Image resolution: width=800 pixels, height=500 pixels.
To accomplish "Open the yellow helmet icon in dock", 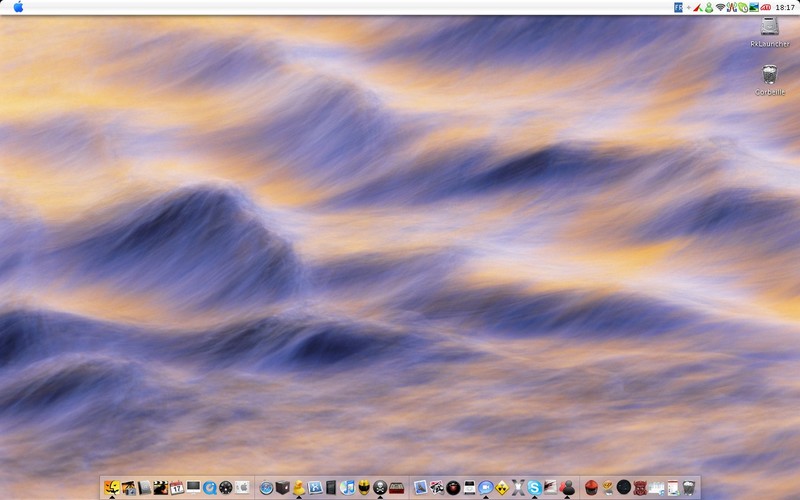I will coord(364,488).
